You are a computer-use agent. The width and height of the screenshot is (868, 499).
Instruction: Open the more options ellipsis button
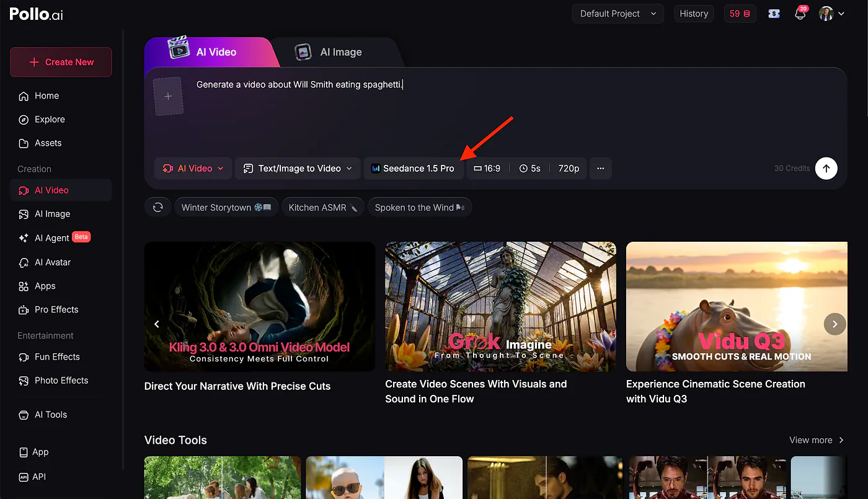point(600,169)
